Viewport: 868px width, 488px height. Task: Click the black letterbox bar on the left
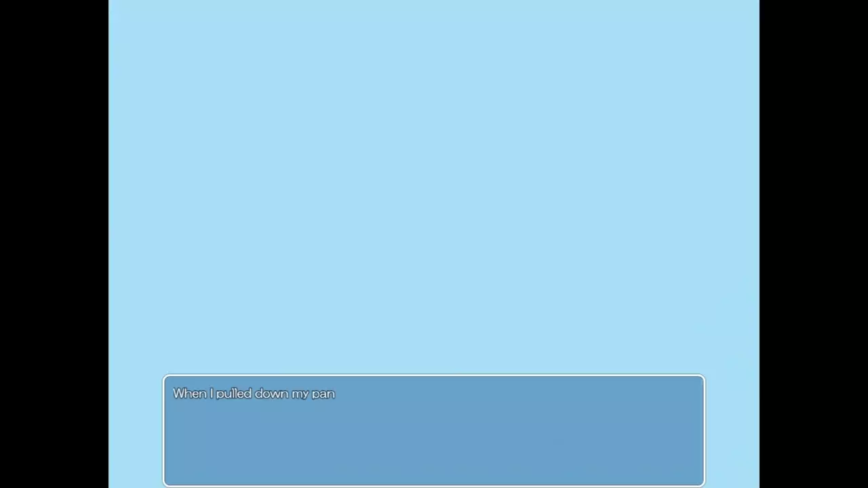(54, 244)
